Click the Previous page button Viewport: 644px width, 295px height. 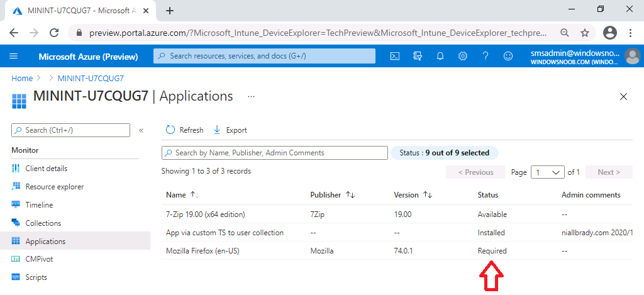click(x=475, y=172)
